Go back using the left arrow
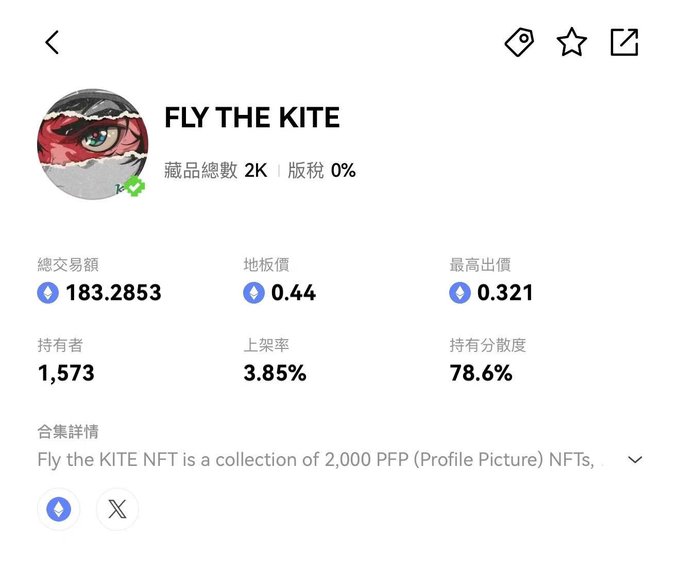Screen dimensions: 680x568 tap(52, 42)
